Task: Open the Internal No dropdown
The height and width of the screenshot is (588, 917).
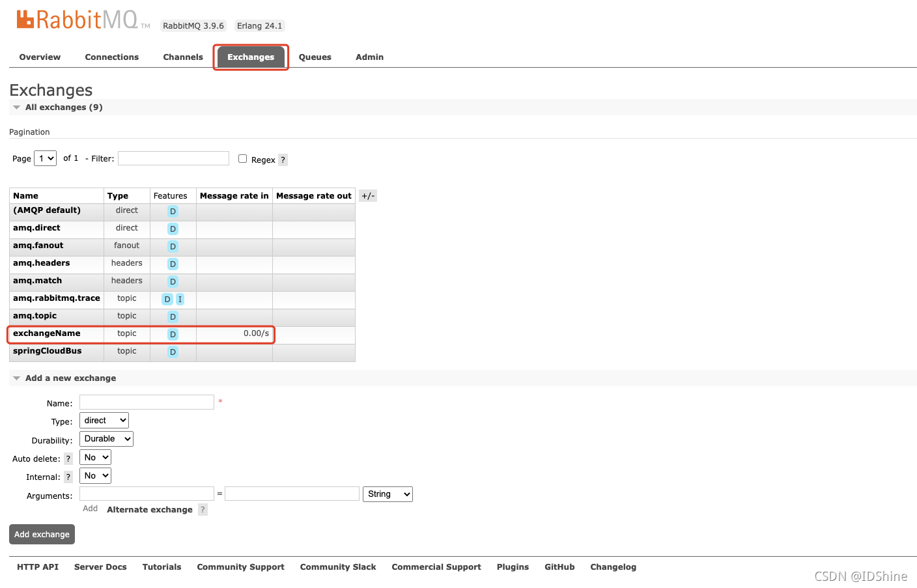Action: pos(95,475)
